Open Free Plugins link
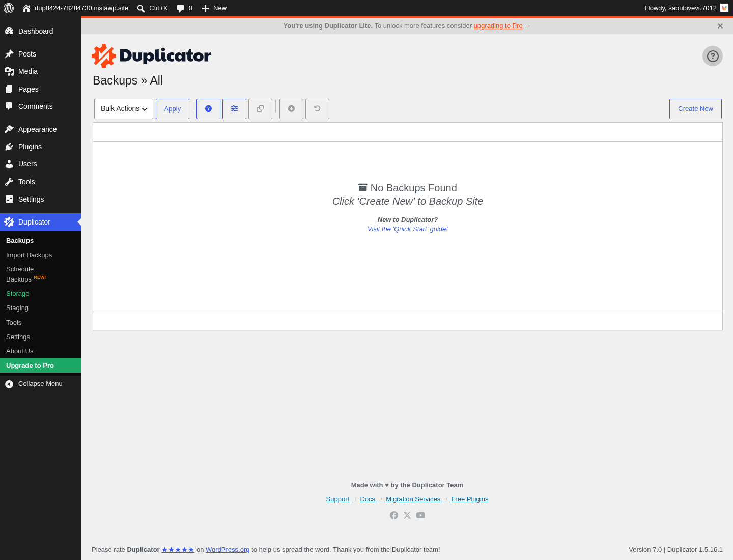 point(469,499)
